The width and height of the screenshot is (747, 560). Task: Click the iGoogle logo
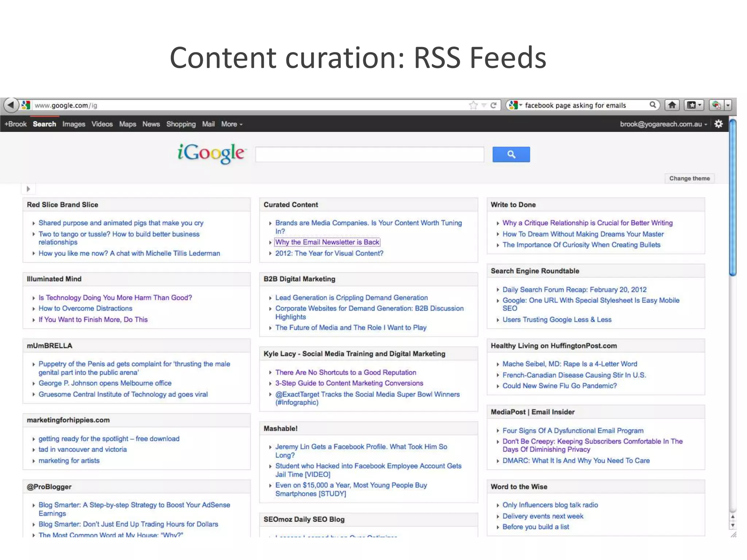212,153
